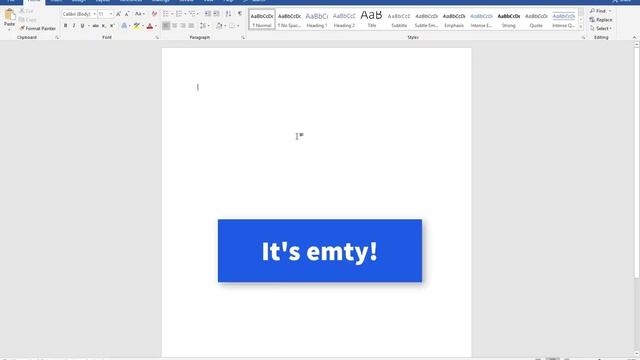Open the Select dropdown
The image size is (640, 360).
(601, 29)
